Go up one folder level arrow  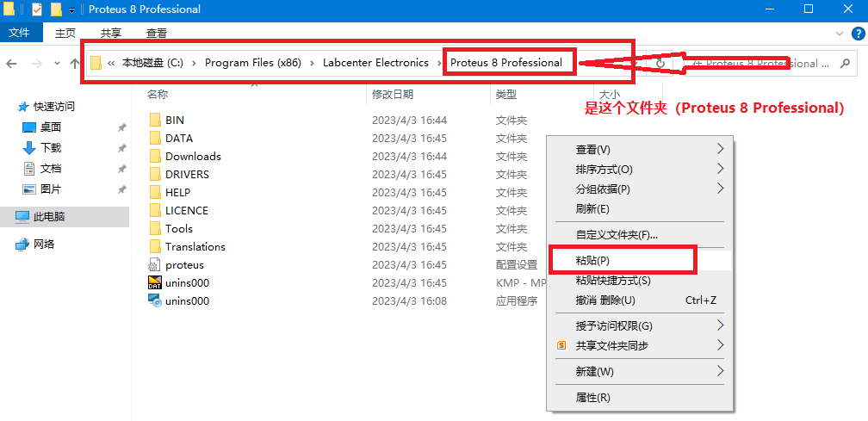pyautogui.click(x=74, y=64)
